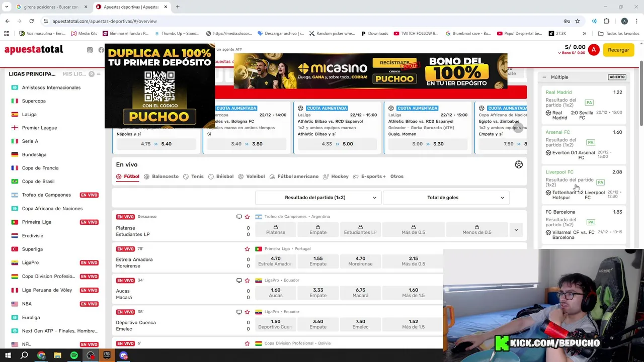This screenshot has height=362, width=644.
Task: Collapse the Ligas Principales sidebar with minus
Action: pyautogui.click(x=98, y=74)
